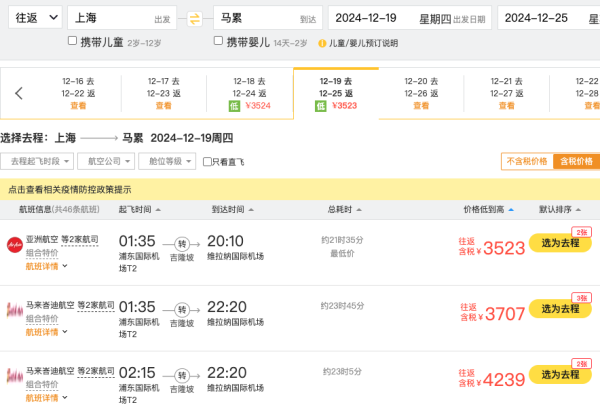Select the 12-18 去 12-24 返 date tab
Screen dimensions: 600x405
(250, 93)
